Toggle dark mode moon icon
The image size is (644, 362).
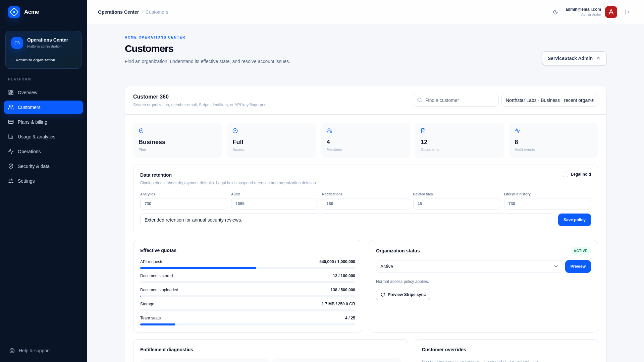coord(555,12)
